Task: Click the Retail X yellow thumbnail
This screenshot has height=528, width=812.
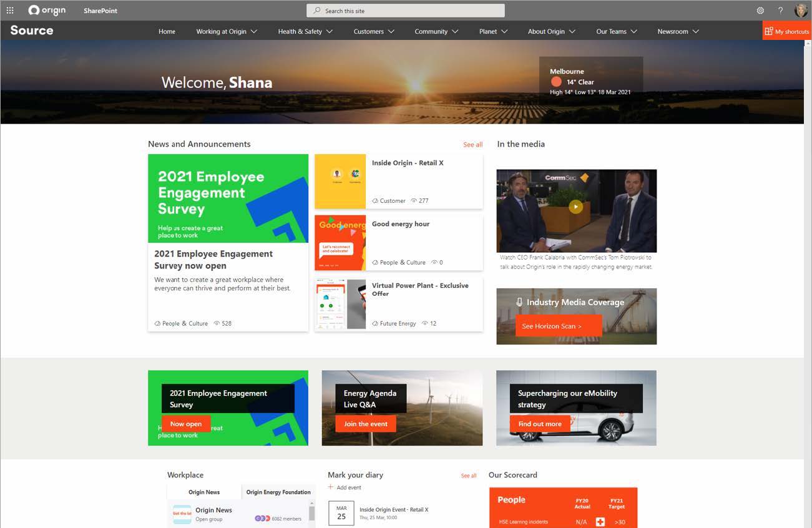Action: click(x=340, y=181)
